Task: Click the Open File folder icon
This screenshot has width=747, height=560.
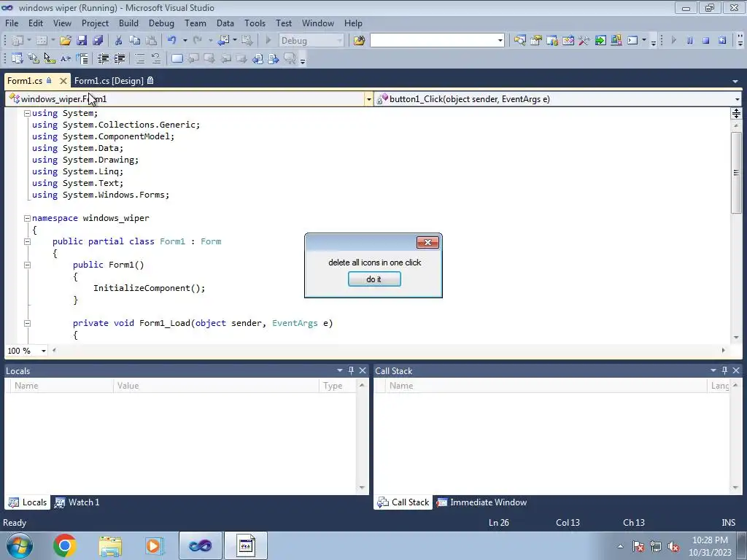Action: tap(65, 41)
